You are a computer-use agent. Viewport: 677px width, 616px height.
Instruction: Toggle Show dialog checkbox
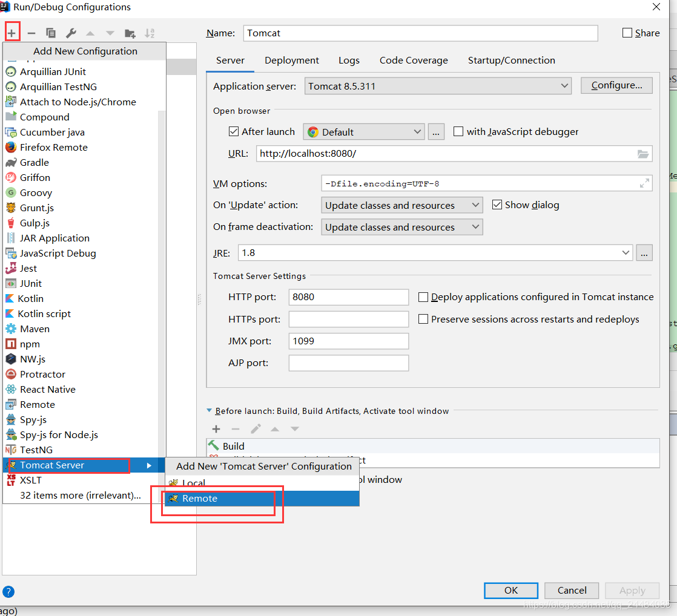pos(497,205)
